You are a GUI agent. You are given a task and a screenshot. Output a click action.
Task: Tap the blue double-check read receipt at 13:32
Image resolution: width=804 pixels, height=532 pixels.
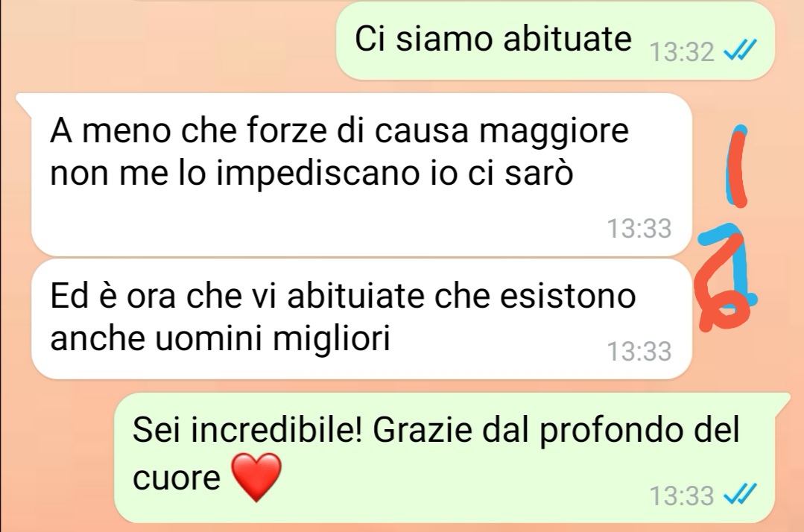tap(739, 51)
